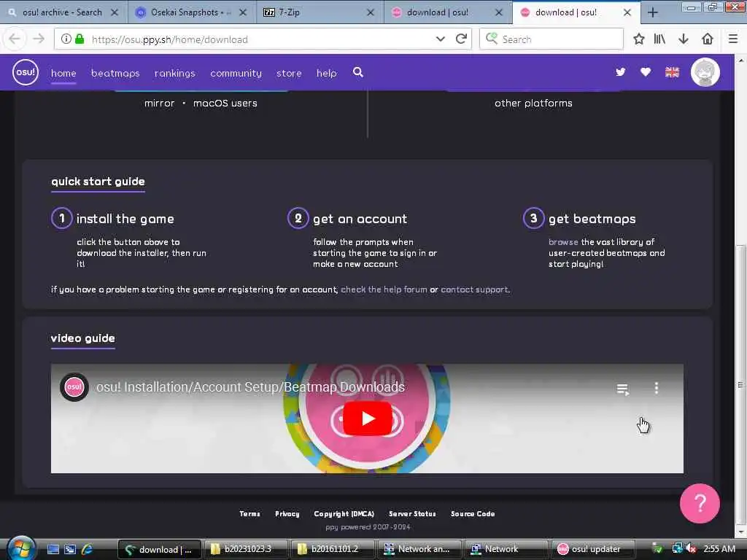Image resolution: width=747 pixels, height=560 pixels.
Task: Click the green padlock security icon
Action: coord(80,39)
